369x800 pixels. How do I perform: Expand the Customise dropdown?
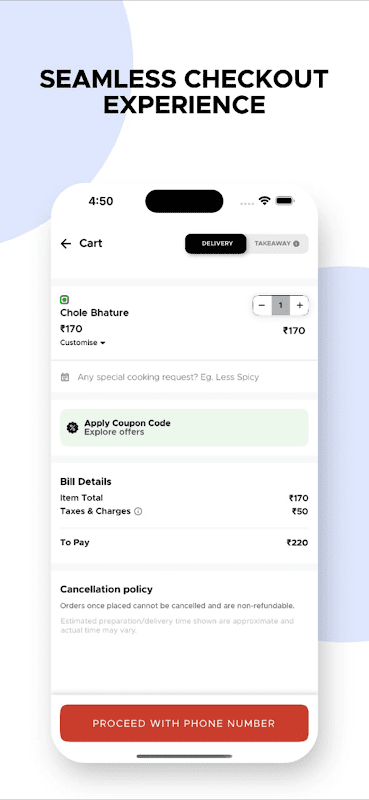coord(83,343)
